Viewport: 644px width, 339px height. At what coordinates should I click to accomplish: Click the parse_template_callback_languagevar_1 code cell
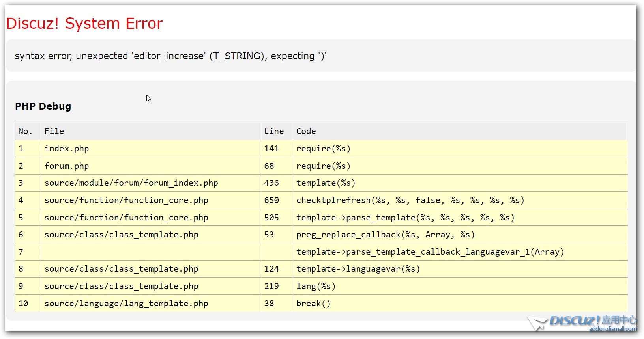point(460,252)
